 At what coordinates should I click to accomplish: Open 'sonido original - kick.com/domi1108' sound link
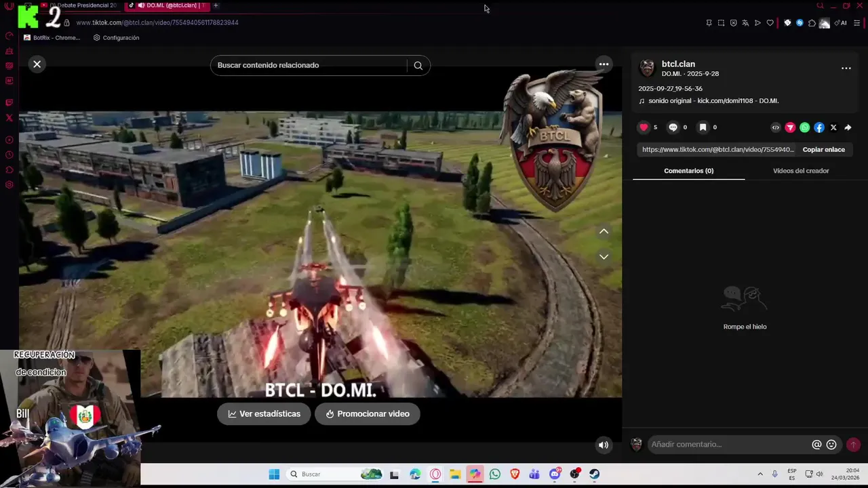[x=713, y=101]
